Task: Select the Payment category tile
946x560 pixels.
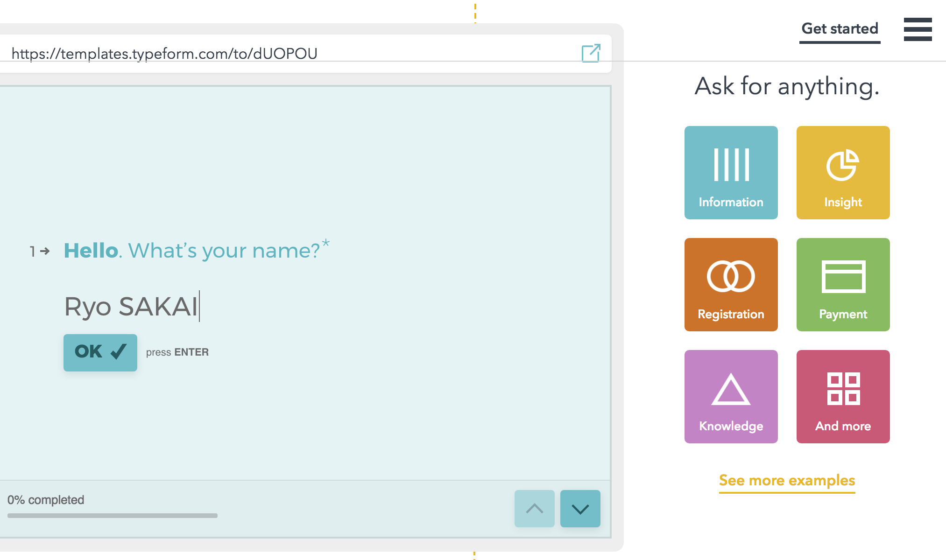Action: [x=843, y=285]
